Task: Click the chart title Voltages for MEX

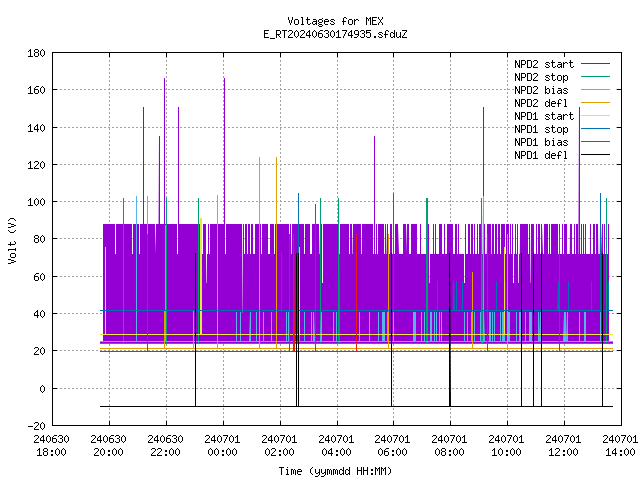Action: [x=335, y=21]
